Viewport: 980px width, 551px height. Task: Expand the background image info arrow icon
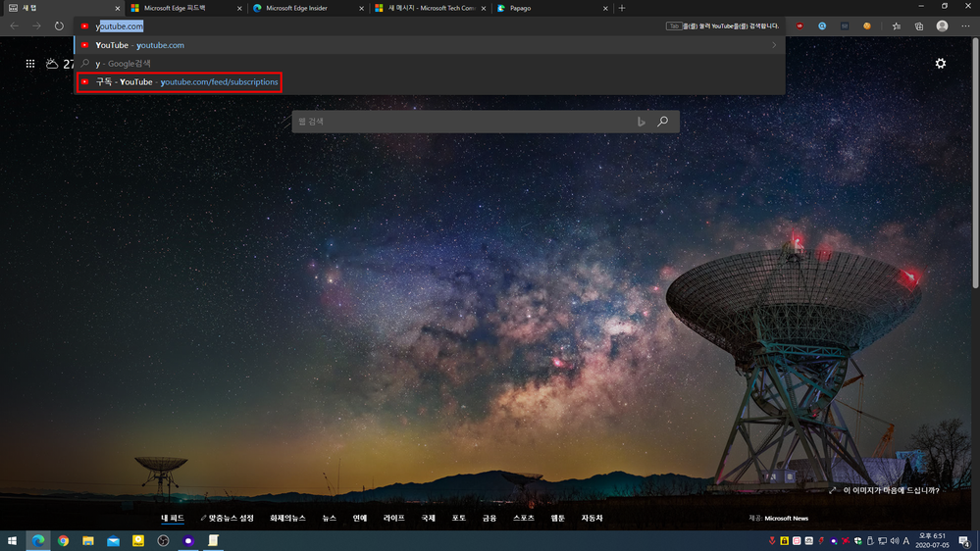coord(832,490)
